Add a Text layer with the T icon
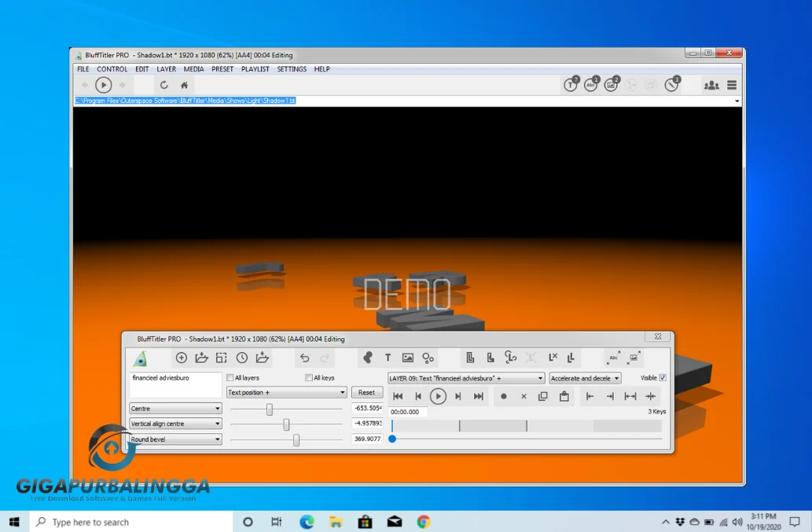812x532 pixels. pos(388,358)
